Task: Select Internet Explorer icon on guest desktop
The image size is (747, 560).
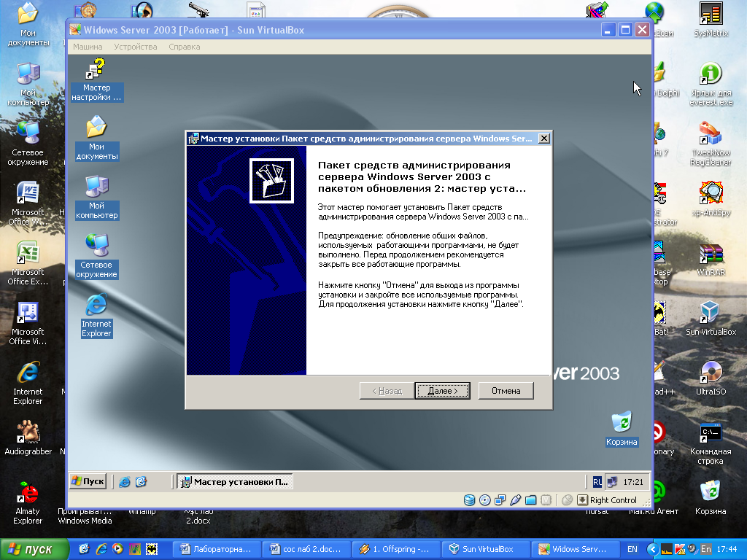Action: [96, 315]
